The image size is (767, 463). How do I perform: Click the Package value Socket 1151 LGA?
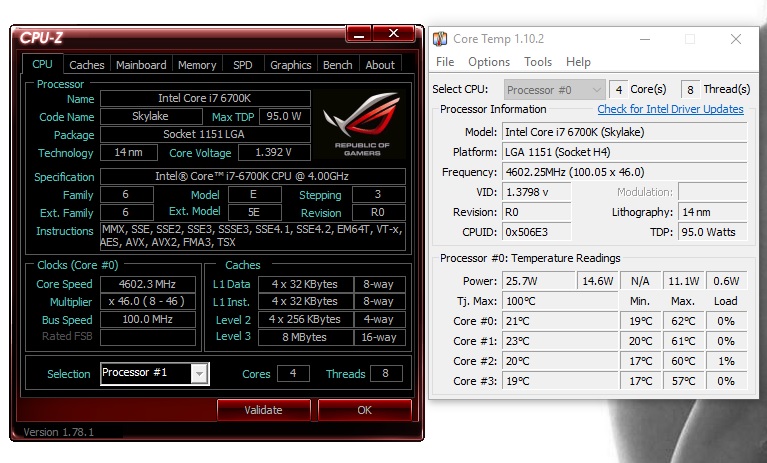205,134
